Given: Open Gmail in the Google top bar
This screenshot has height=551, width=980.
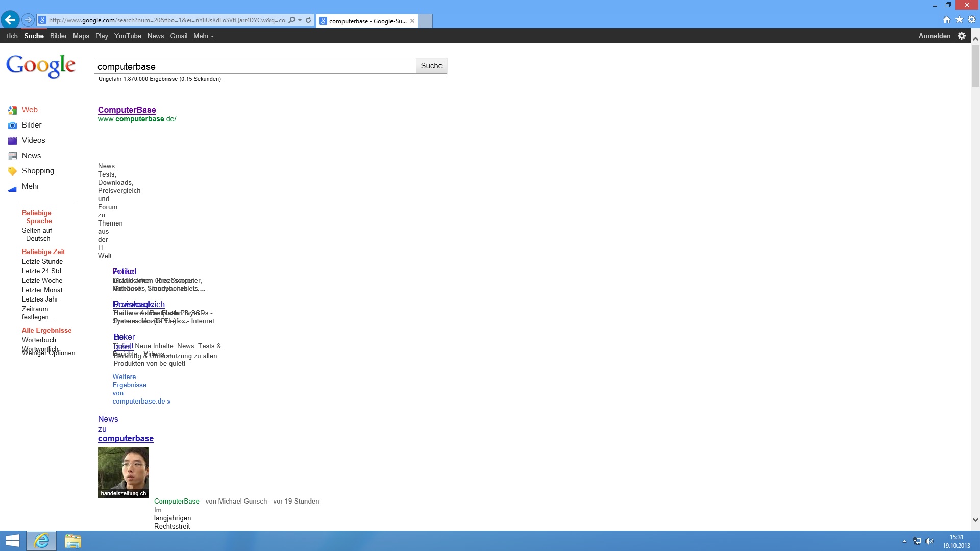Looking at the screenshot, I should pos(179,36).
